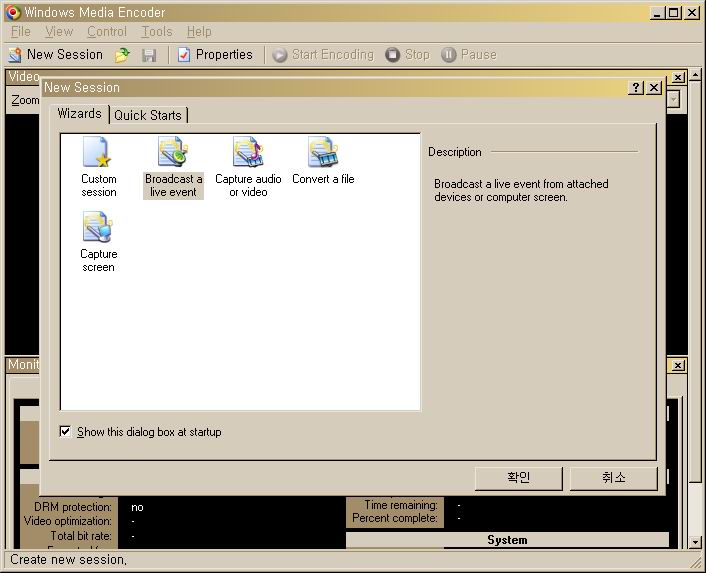Close the Video panel

[678, 77]
